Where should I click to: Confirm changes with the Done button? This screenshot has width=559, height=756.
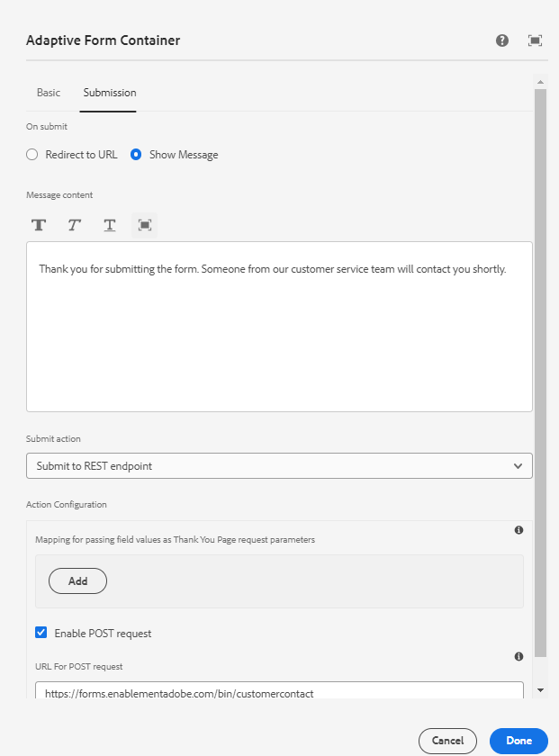518,741
